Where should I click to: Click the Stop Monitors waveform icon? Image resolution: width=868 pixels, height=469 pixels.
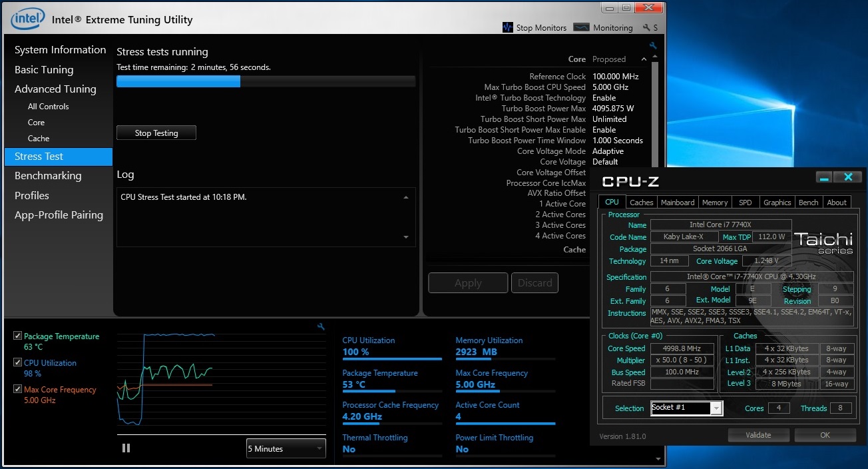507,27
